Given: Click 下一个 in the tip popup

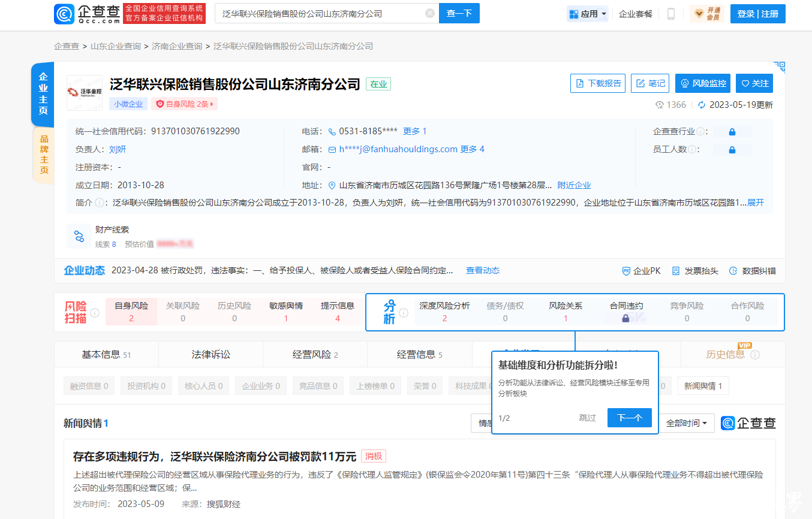Looking at the screenshot, I should tap(630, 418).
